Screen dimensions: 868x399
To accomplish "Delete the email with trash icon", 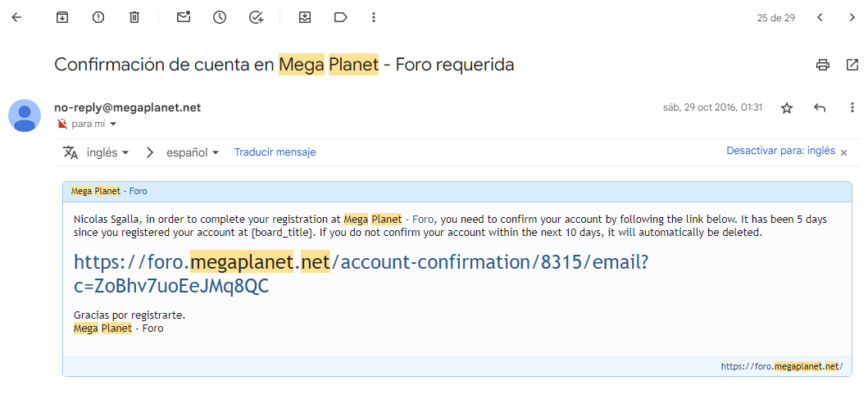I will tap(134, 17).
